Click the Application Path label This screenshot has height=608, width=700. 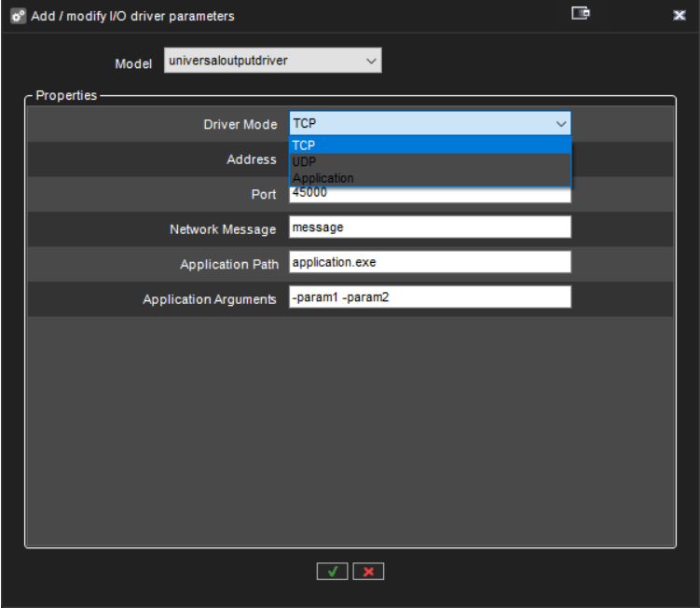point(228,265)
